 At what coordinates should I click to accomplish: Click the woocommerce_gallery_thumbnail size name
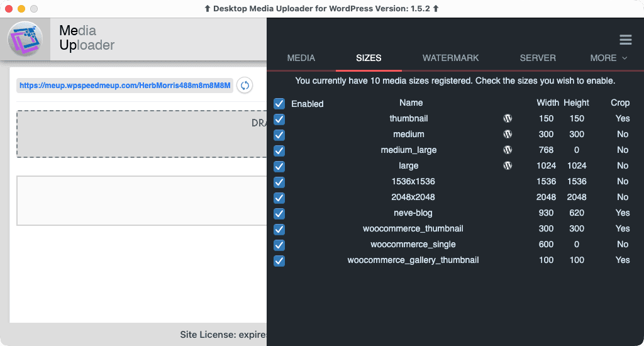click(x=413, y=260)
